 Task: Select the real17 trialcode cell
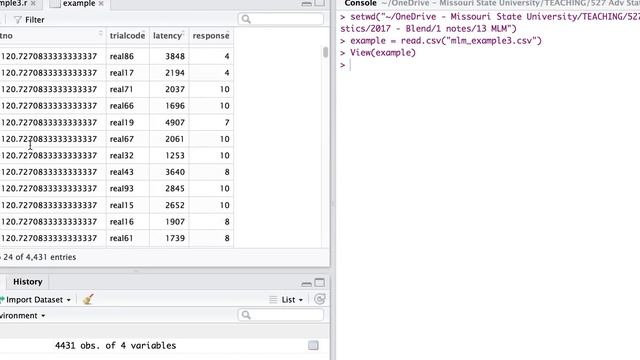click(128, 73)
